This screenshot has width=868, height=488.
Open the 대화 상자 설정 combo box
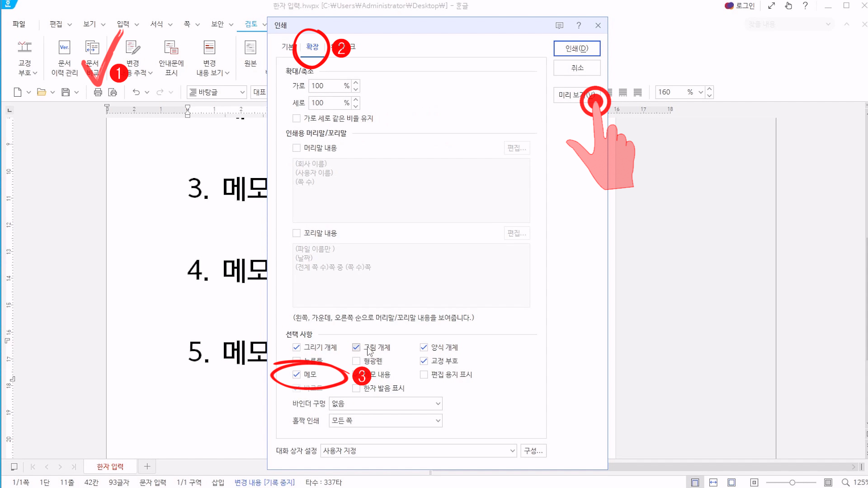coord(418,450)
